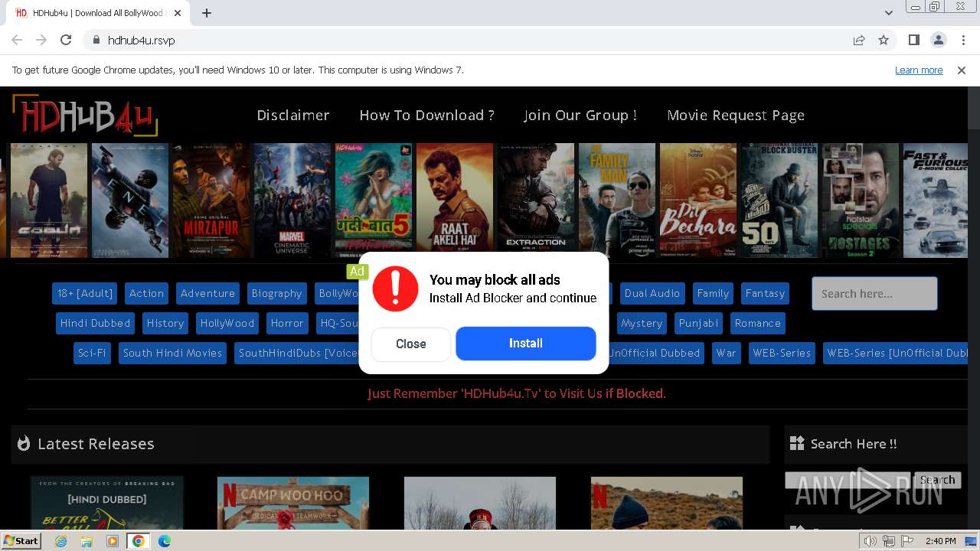Viewport: 980px width, 551px height.
Task: Click the Search here... input field
Action: pos(874,293)
